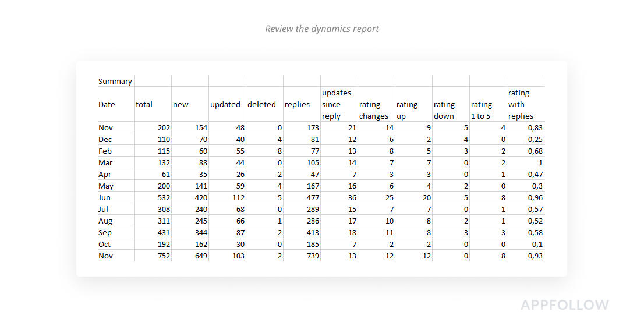Image resolution: width=644 pixels, height=333 pixels.
Task: Click the 'Review the dynamics report' caption
Action: click(322, 29)
